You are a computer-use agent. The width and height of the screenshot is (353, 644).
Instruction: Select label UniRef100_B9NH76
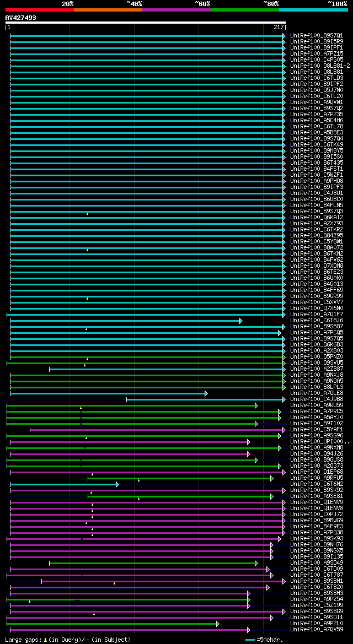click(317, 545)
